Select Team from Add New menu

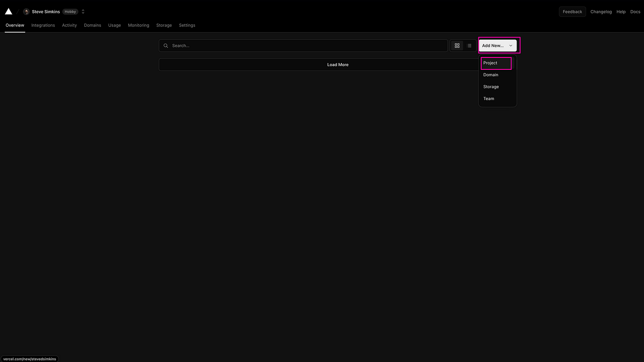click(497, 99)
